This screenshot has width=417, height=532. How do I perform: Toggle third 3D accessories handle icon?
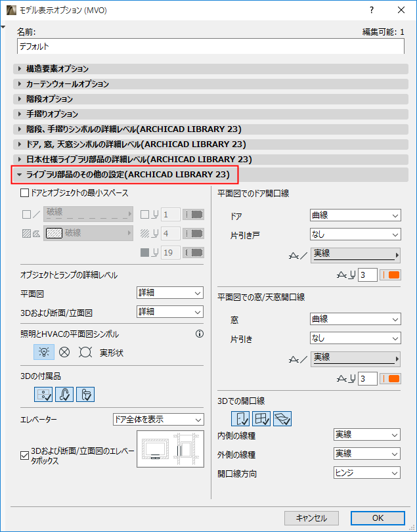pyautogui.click(x=85, y=394)
